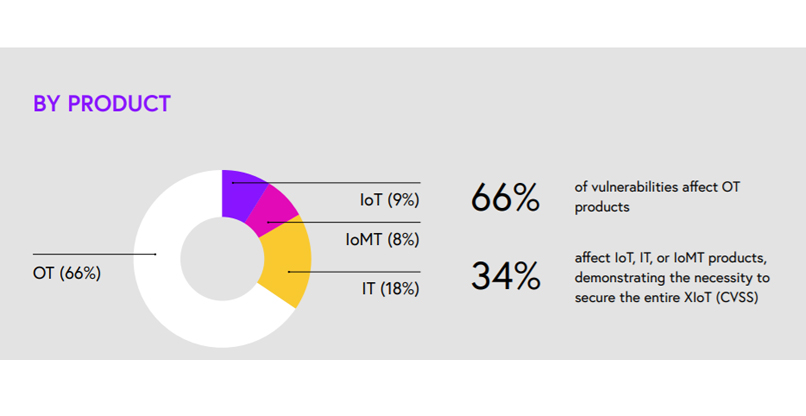Image resolution: width=806 pixels, height=416 pixels.
Task: Click 'of vulnerabilities affect OT products' text
Action: 654,196
